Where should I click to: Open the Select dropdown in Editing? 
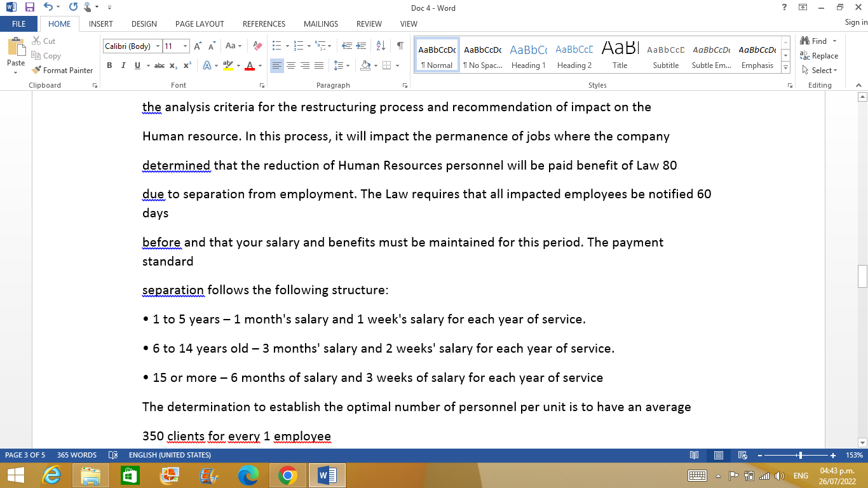point(820,71)
